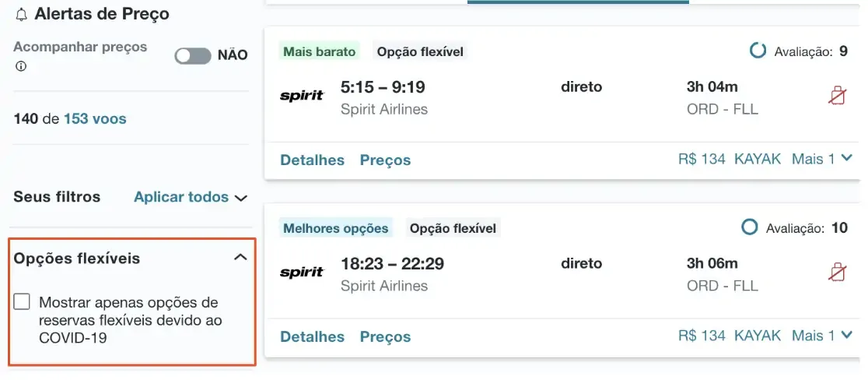Open Preços for the 5:15 flight
Screen dimensions: 868x380
click(385, 160)
